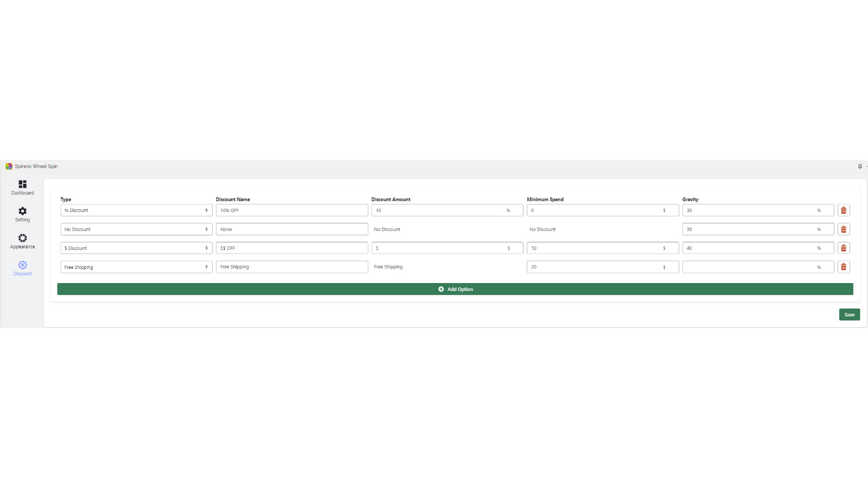Edit the gravity field showing 40
This screenshot has height=488, width=868.
(758, 248)
